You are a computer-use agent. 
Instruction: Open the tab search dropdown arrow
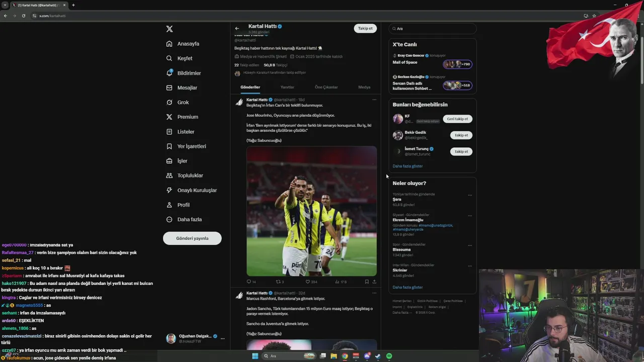point(5,5)
